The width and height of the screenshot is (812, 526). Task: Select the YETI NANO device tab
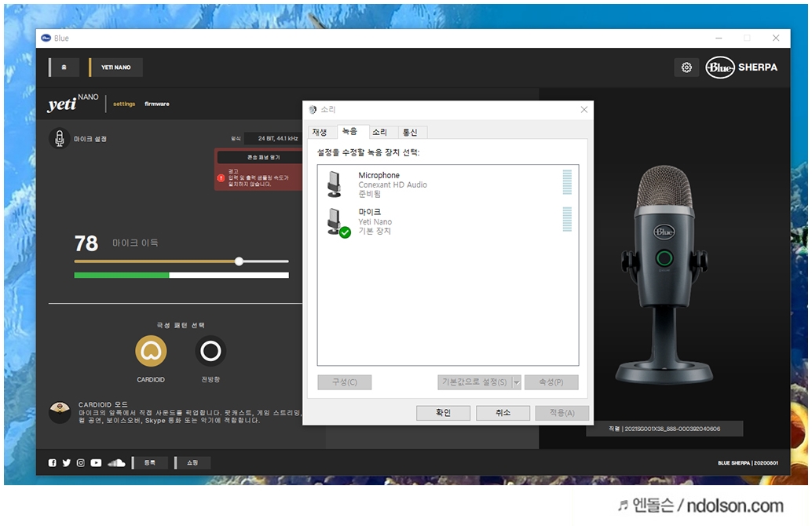pos(116,68)
